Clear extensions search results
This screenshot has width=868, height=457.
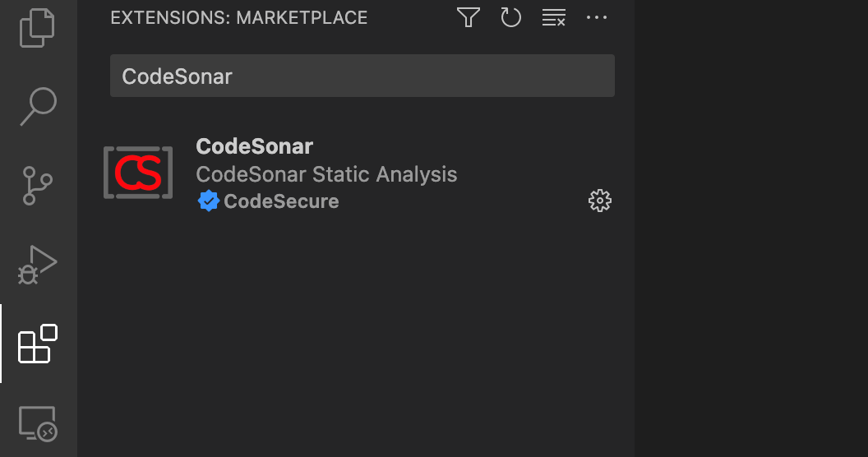[554, 17]
